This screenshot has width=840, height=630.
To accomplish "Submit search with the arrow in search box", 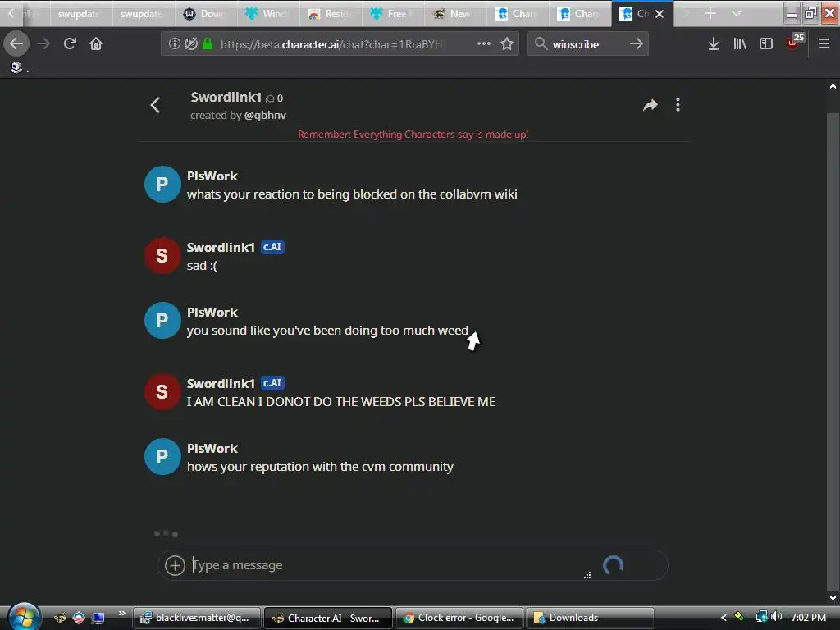I will [636, 44].
